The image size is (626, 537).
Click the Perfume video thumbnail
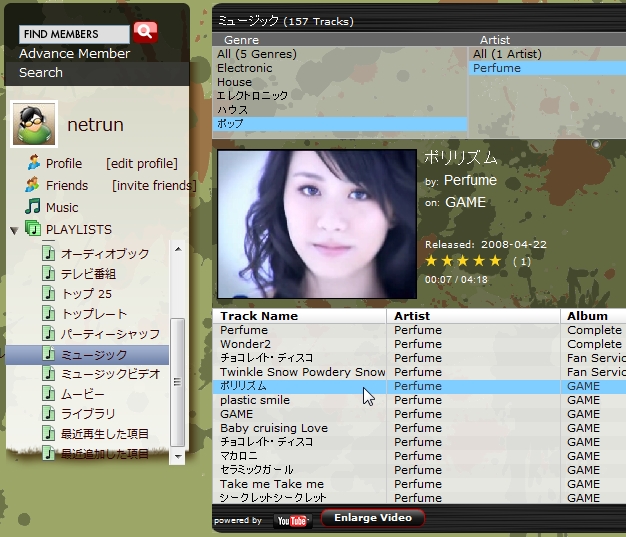(x=317, y=224)
